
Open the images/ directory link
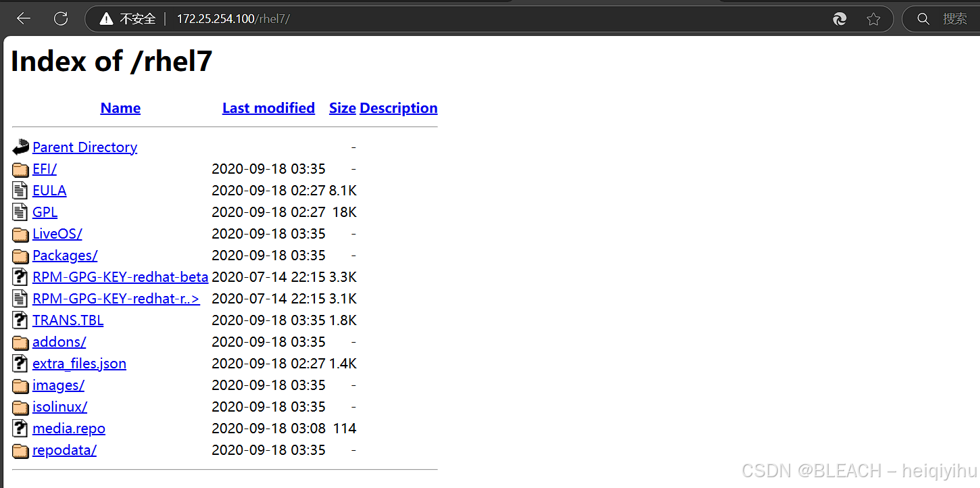point(58,385)
